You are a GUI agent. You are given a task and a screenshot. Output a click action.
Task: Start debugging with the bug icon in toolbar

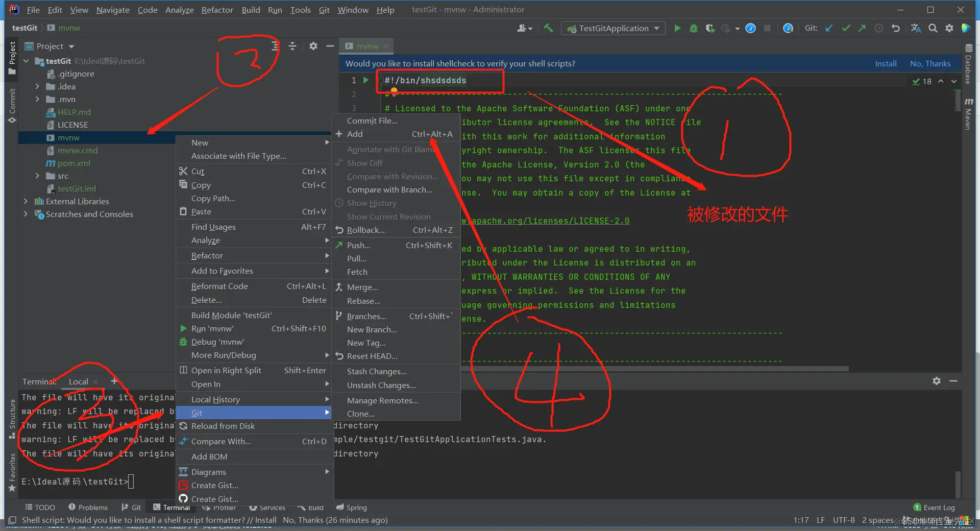click(x=694, y=28)
